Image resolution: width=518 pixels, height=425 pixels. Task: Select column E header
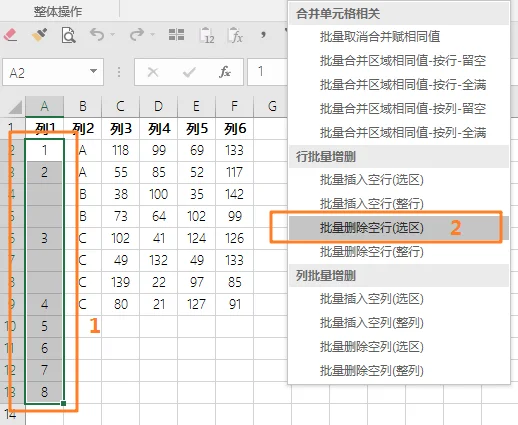pyautogui.click(x=196, y=106)
